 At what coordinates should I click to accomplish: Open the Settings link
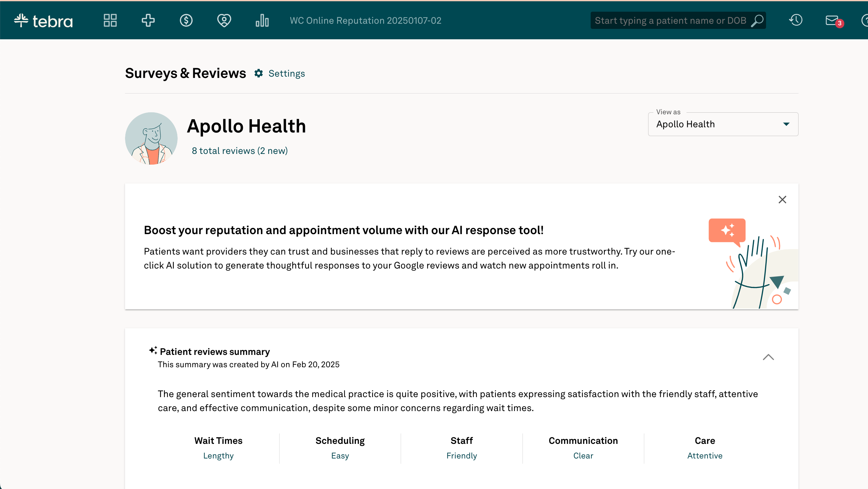click(286, 73)
